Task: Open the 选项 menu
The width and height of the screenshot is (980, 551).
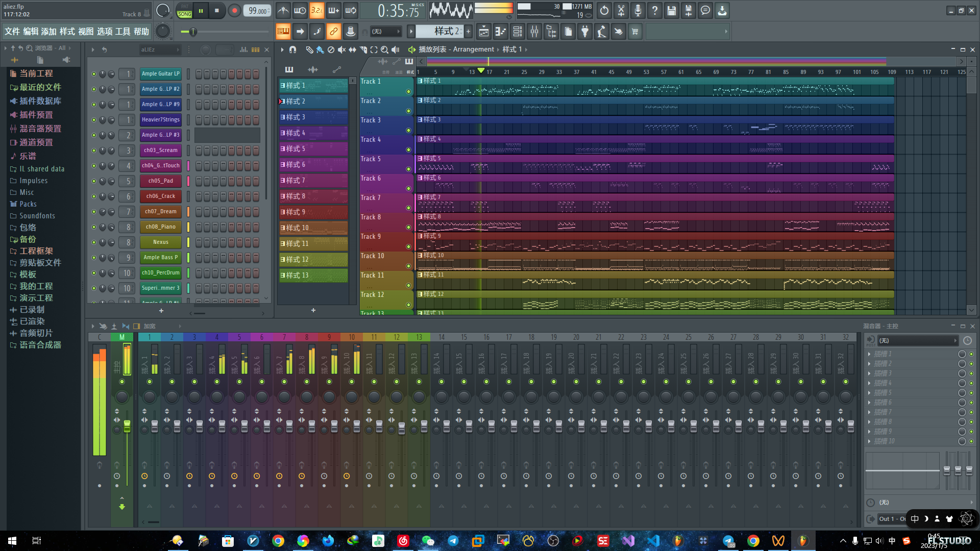Action: [105, 32]
